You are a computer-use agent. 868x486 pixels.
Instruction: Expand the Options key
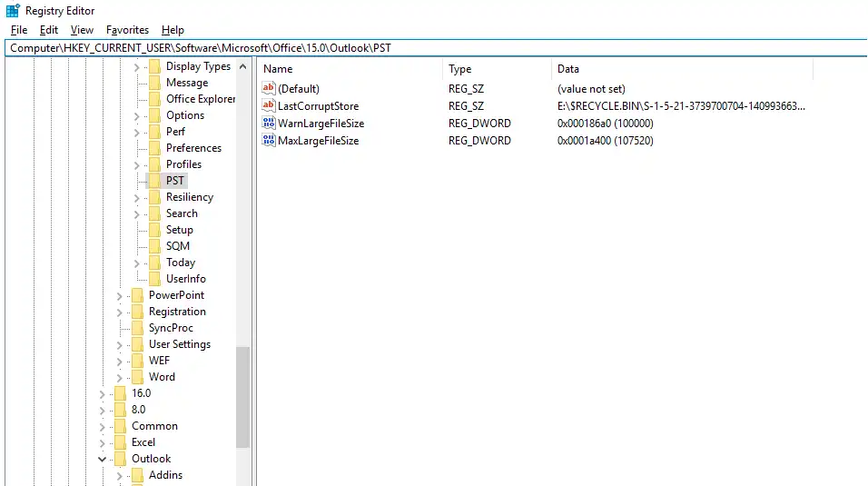coord(137,115)
